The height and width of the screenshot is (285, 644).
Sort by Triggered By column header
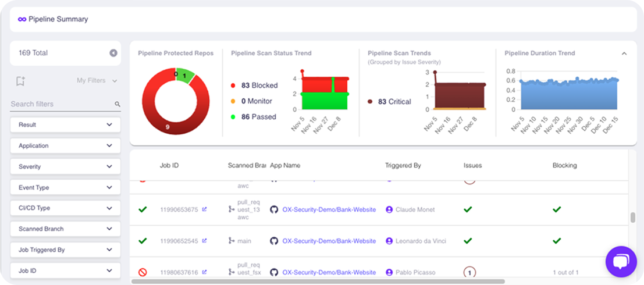403,166
